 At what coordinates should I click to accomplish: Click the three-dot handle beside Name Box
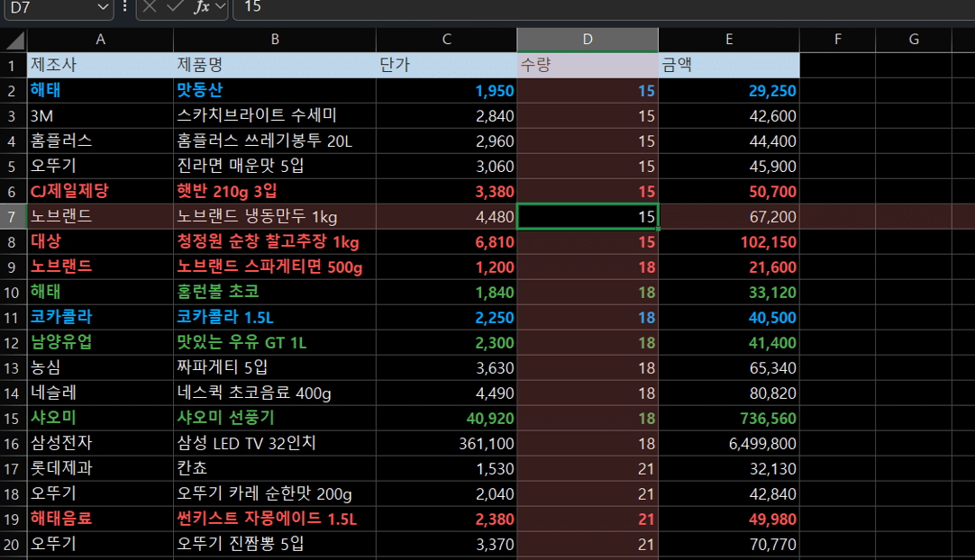click(x=124, y=6)
